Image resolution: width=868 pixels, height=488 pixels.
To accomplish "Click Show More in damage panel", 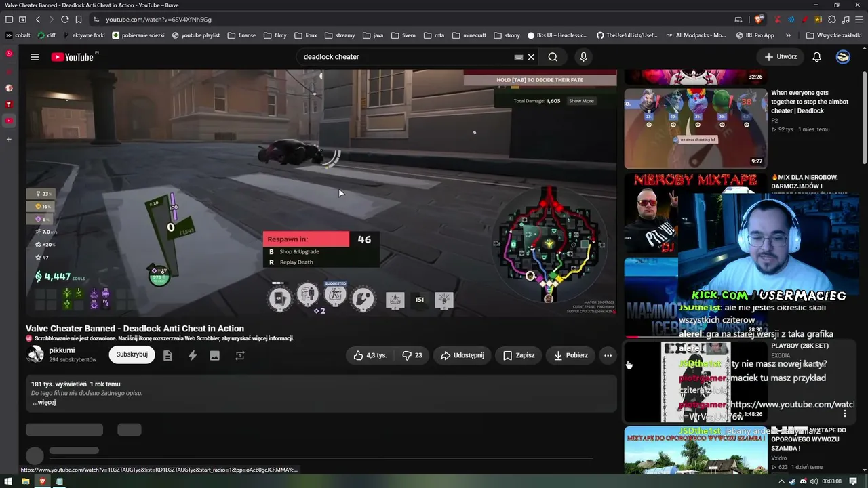I will (581, 101).
